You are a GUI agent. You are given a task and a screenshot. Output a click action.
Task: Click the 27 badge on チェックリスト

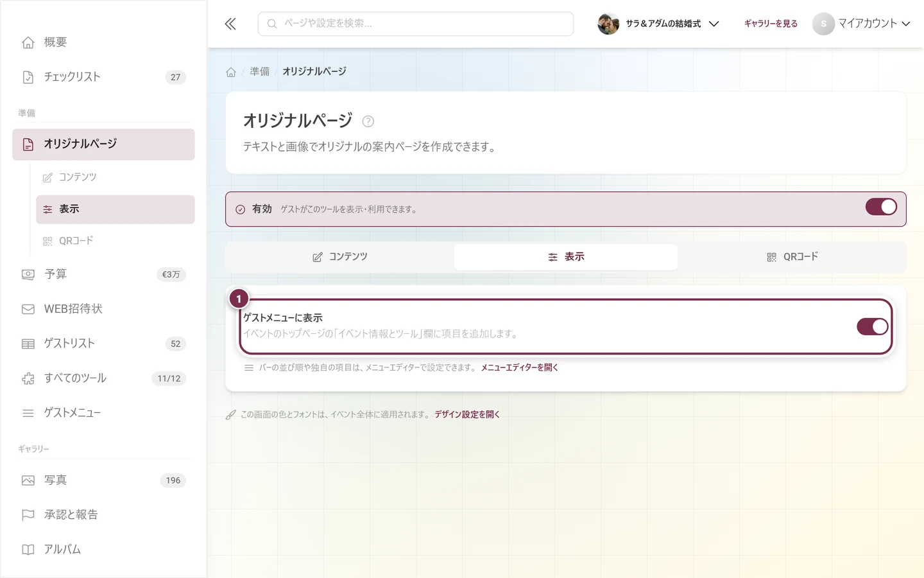click(175, 77)
